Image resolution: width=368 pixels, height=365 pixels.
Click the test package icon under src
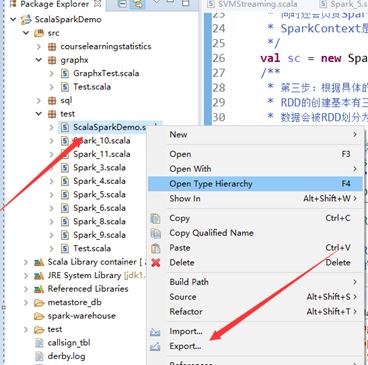[52, 114]
